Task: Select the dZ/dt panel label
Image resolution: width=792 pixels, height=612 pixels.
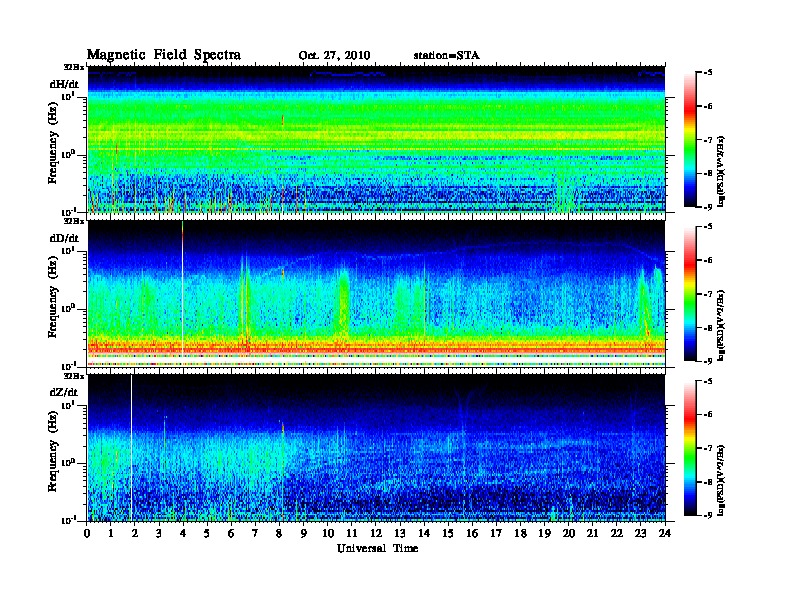Action: click(x=64, y=392)
